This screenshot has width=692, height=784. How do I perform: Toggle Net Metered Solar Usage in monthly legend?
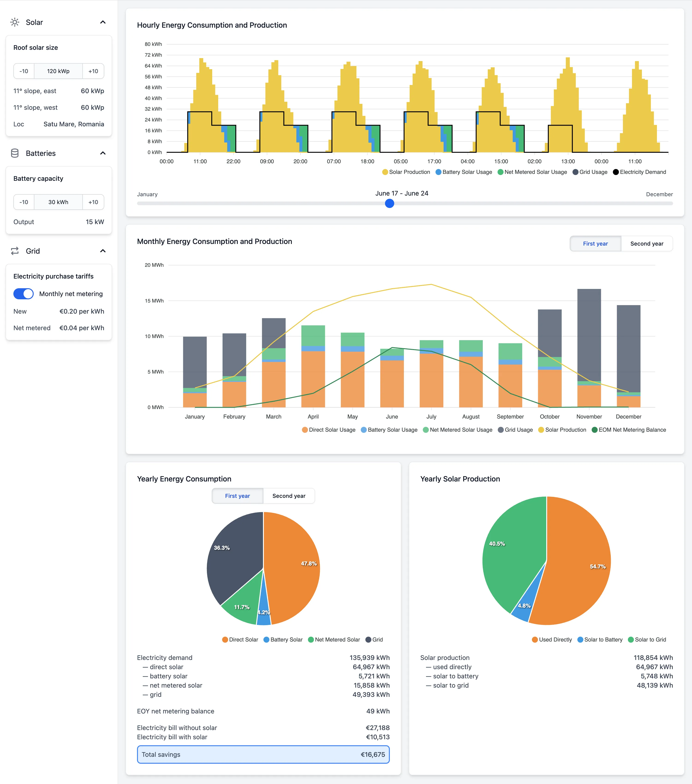[x=458, y=430]
